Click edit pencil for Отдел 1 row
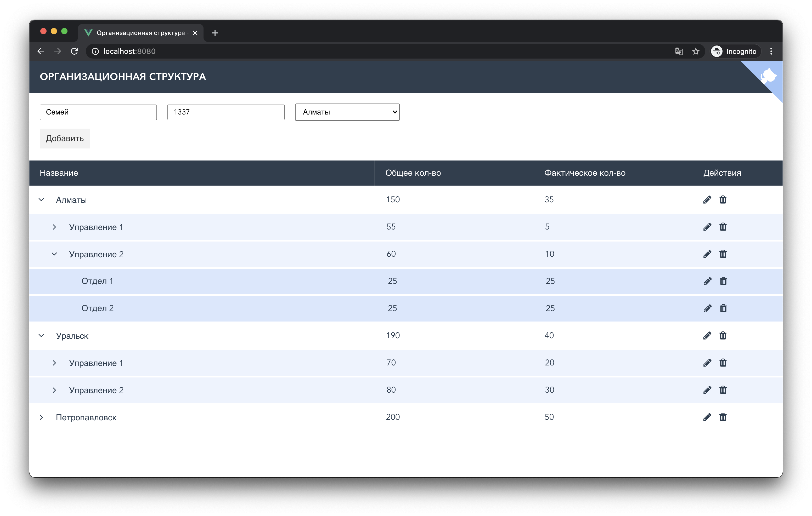The height and width of the screenshot is (516, 812). pyautogui.click(x=707, y=281)
